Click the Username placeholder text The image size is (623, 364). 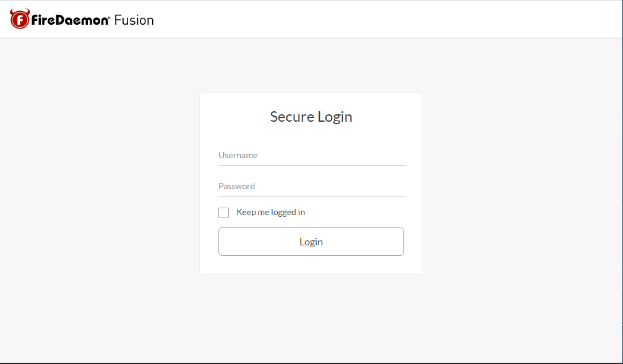pyautogui.click(x=238, y=156)
